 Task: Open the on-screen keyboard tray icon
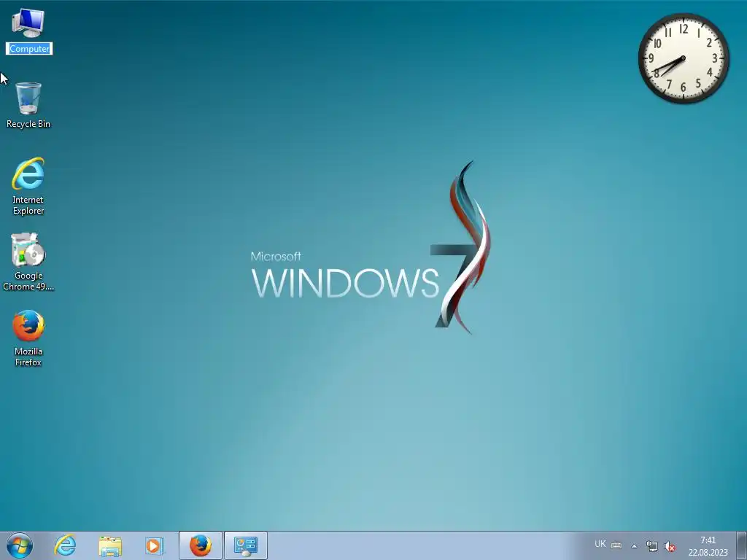tap(616, 545)
